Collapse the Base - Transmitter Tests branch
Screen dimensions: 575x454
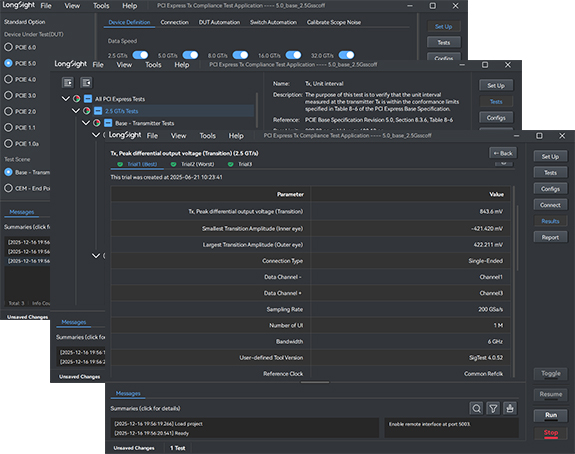[86, 123]
